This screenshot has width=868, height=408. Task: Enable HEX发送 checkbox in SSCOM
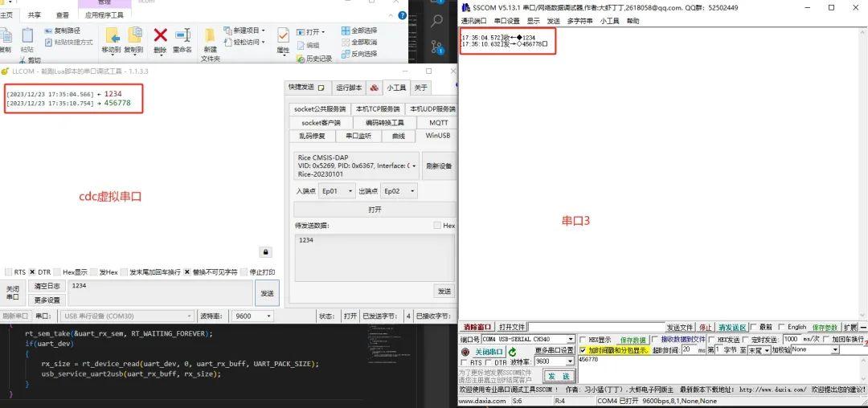pos(712,340)
